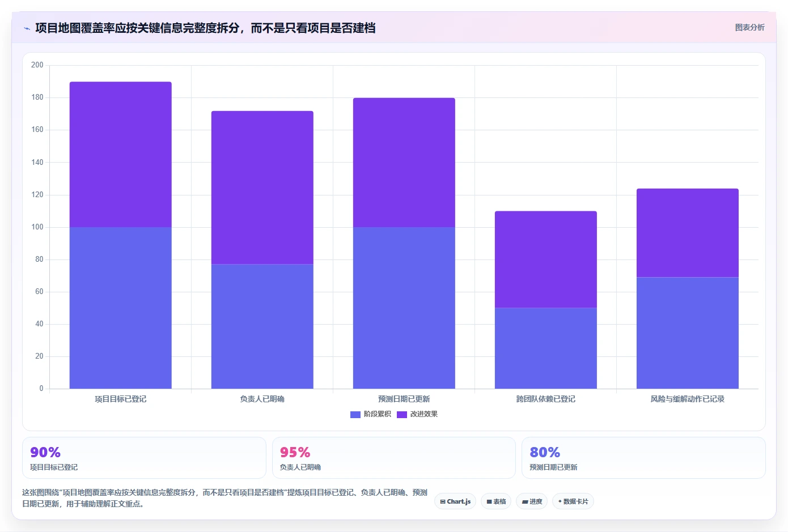Click the 阶段累积 legend label text

pyautogui.click(x=378, y=414)
